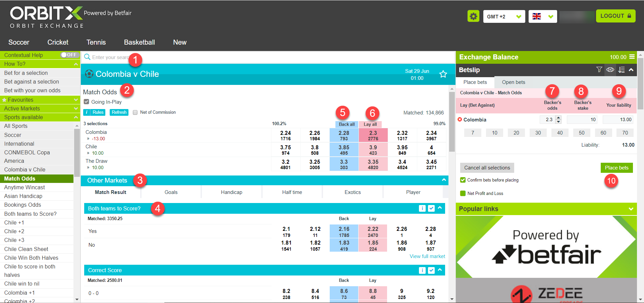
Task: Collapse the Correct Score market
Action: [440, 270]
